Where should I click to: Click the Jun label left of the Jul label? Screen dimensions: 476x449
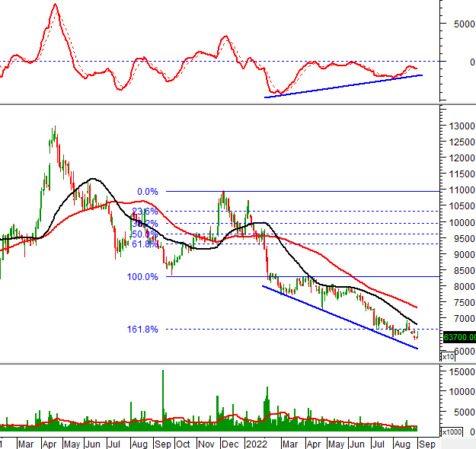click(x=94, y=443)
